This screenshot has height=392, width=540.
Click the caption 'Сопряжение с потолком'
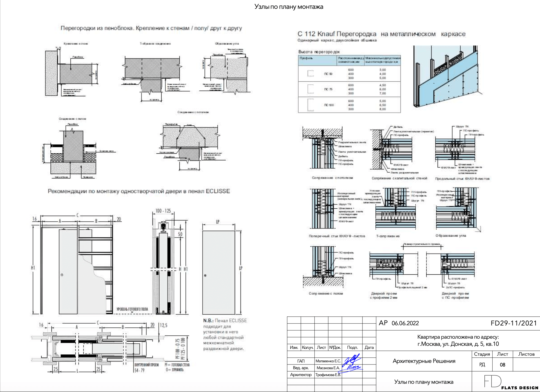pos(332,178)
